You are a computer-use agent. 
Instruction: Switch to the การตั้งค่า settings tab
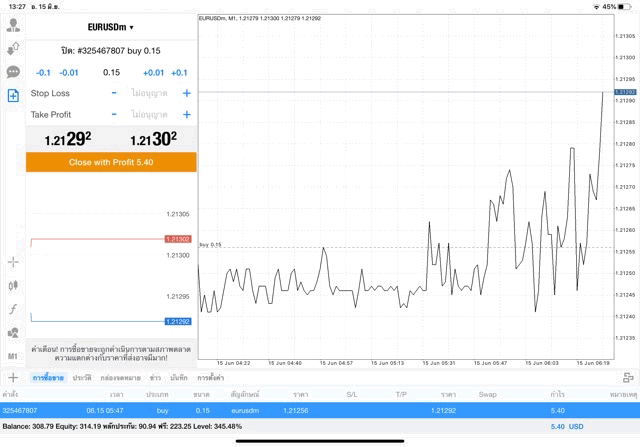coord(211,378)
